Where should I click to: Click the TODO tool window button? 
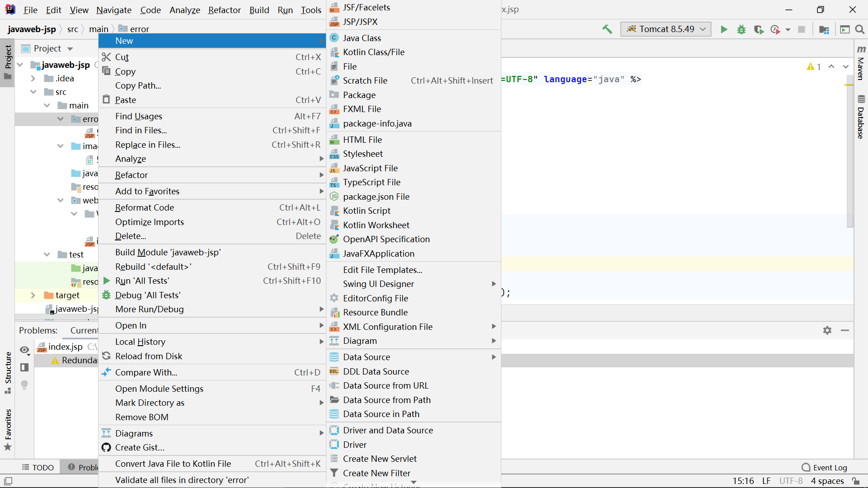pos(38,467)
